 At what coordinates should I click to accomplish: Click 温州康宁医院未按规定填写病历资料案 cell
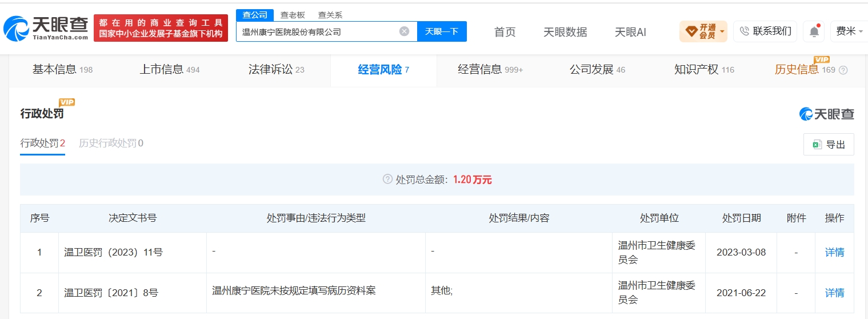click(x=294, y=290)
